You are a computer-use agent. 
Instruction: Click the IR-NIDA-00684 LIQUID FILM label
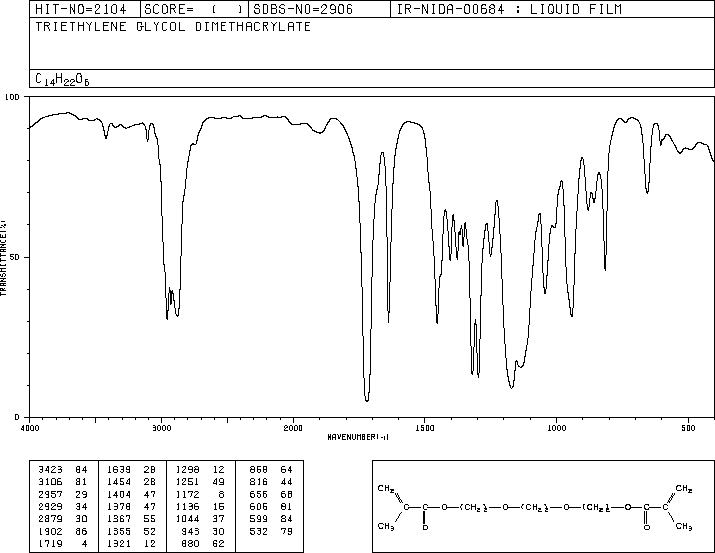pos(509,9)
